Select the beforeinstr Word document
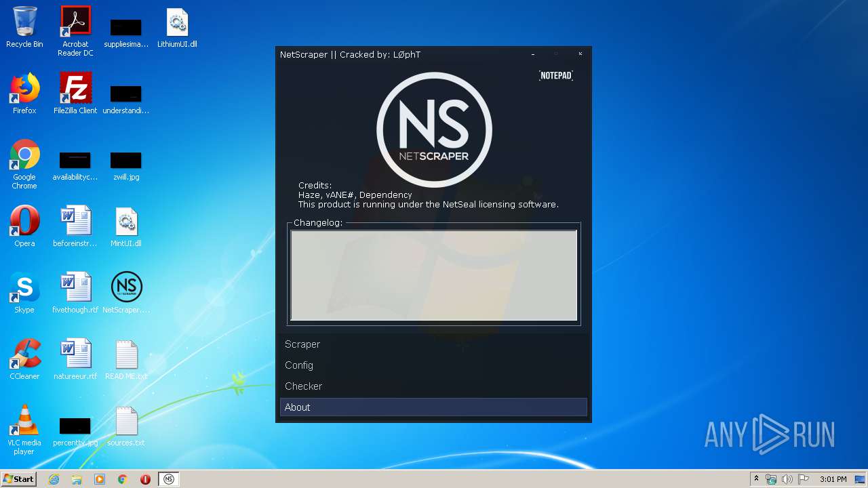This screenshot has height=488, width=868. (x=75, y=226)
